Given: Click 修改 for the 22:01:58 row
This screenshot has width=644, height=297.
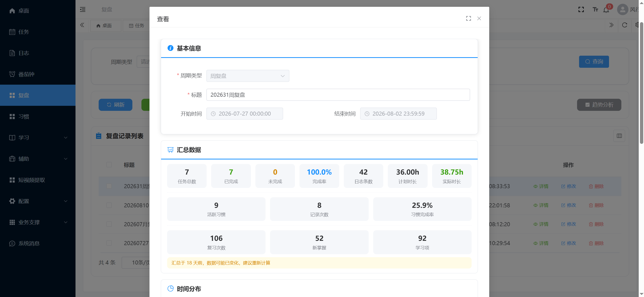Looking at the screenshot, I should pyautogui.click(x=569, y=205).
